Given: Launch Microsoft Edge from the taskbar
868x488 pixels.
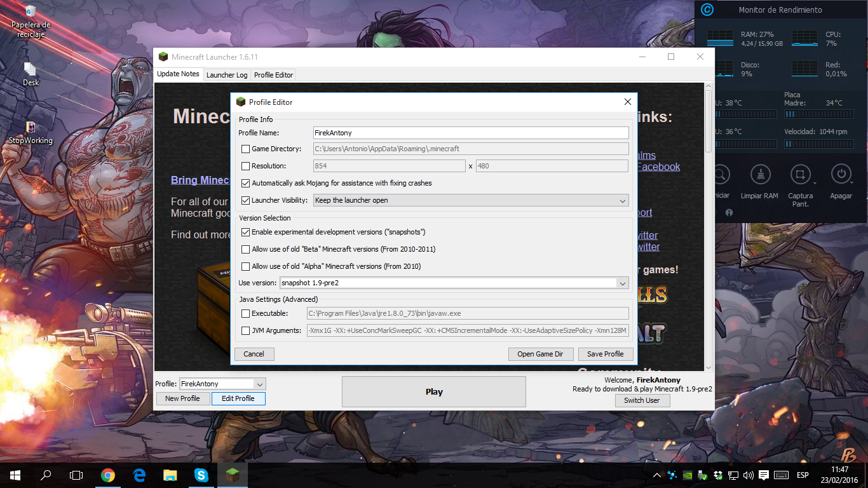Looking at the screenshot, I should (x=139, y=475).
